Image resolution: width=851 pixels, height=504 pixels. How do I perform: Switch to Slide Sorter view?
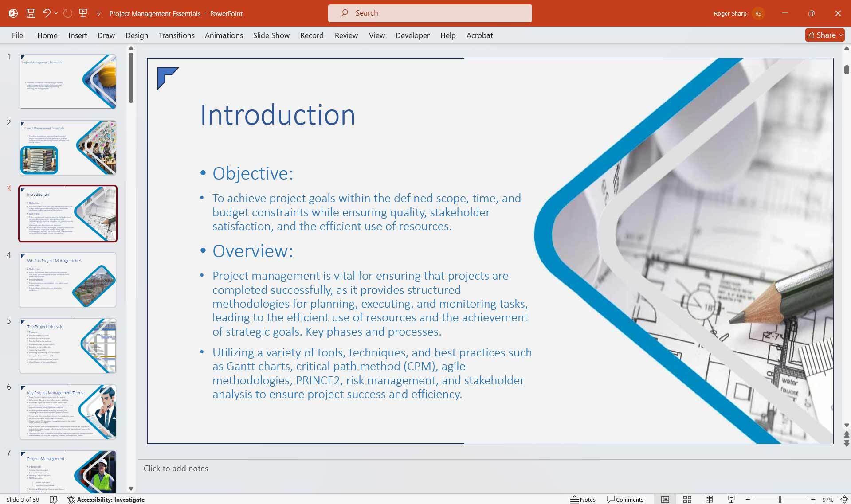(x=687, y=500)
